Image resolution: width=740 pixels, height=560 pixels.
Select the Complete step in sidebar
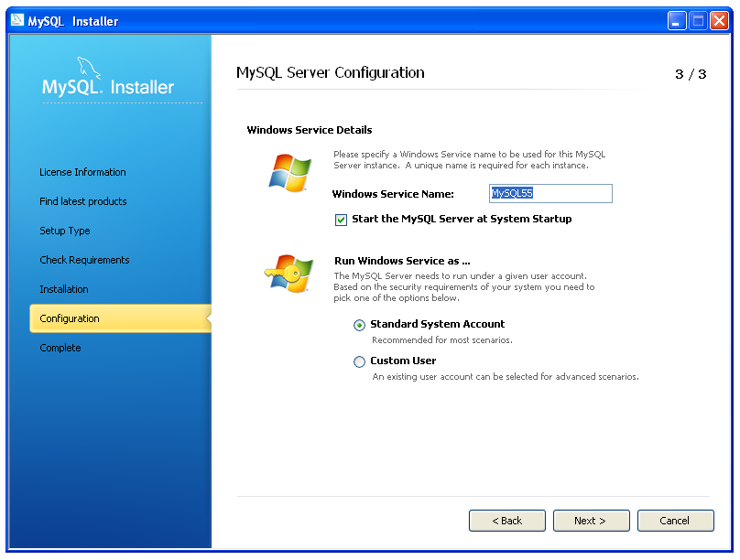(x=60, y=348)
